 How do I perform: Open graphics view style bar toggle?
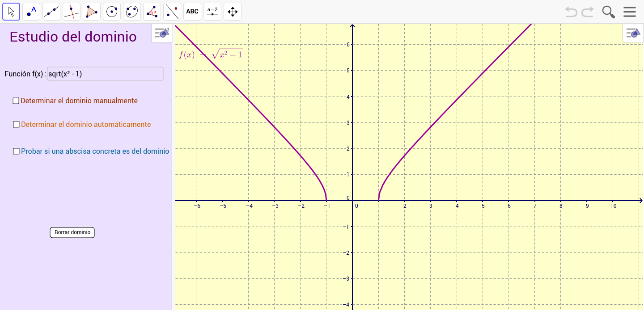[633, 33]
